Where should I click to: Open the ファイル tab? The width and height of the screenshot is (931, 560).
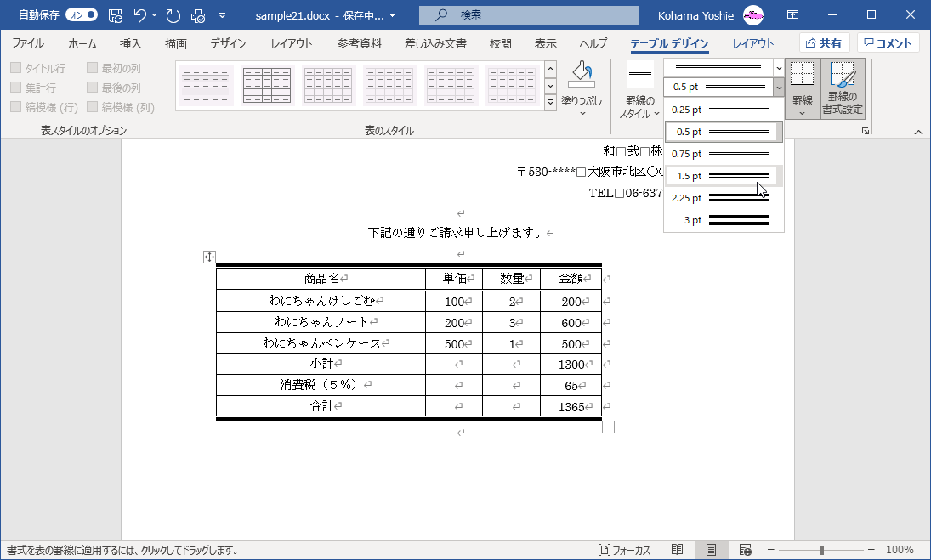click(x=28, y=43)
